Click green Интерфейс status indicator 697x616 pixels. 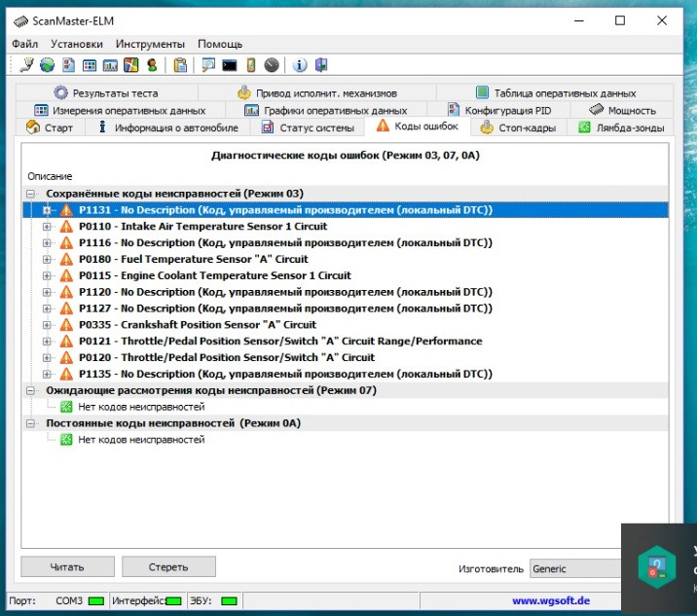coord(174,600)
